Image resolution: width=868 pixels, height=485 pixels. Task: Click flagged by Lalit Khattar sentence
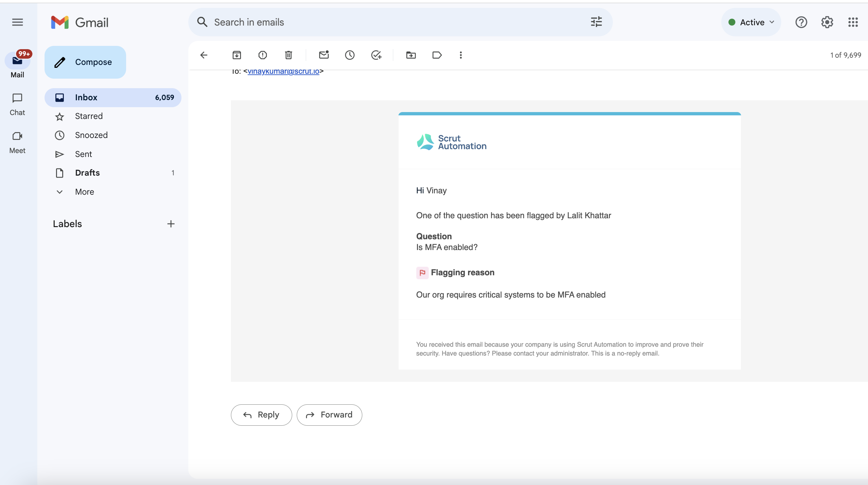[x=514, y=216]
